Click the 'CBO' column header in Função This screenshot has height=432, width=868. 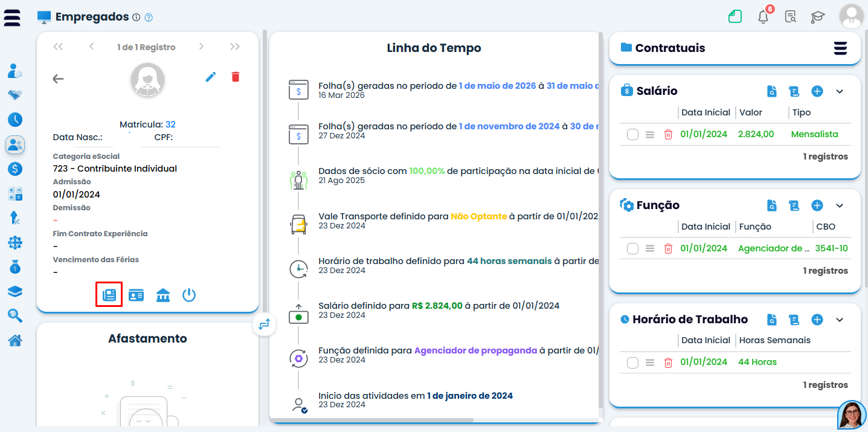point(825,227)
